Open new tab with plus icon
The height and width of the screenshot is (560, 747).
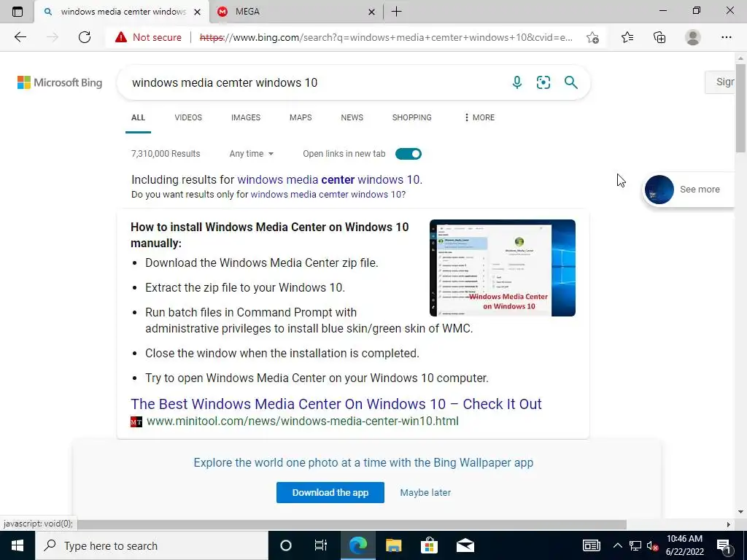pyautogui.click(x=396, y=12)
